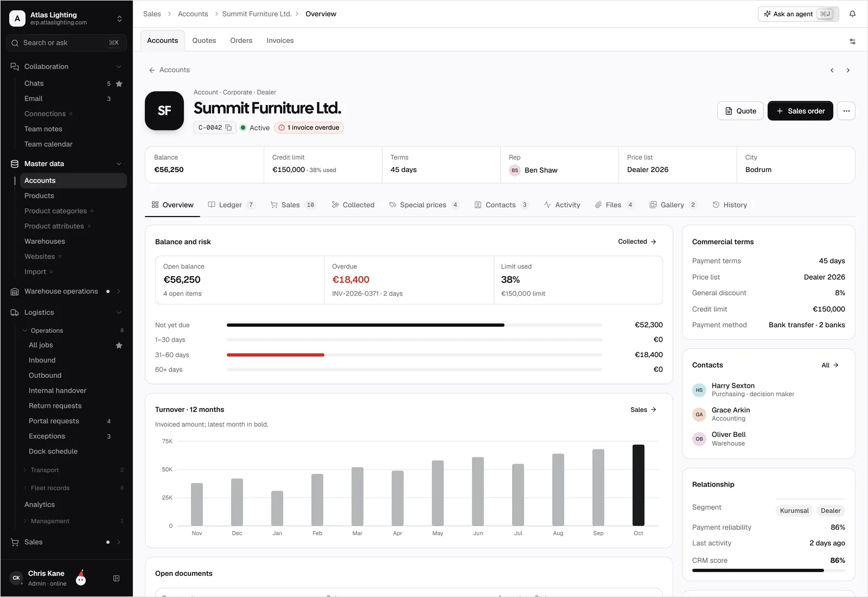Click the Warehouse operations icon

click(x=15, y=291)
